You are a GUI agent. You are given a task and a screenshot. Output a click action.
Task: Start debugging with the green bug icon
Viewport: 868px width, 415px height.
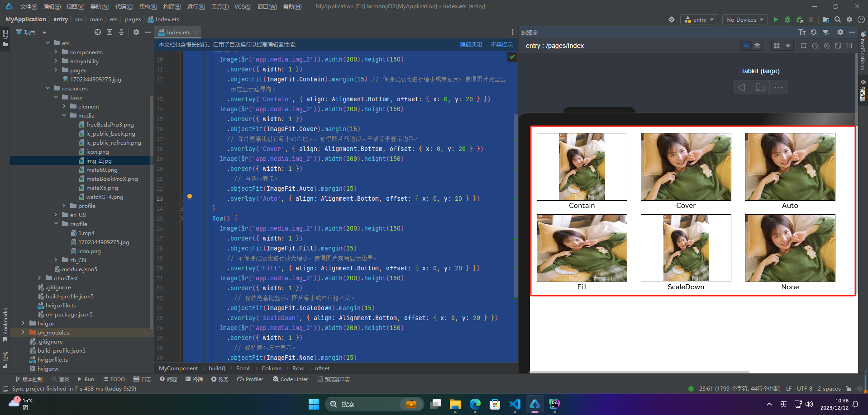(x=787, y=19)
